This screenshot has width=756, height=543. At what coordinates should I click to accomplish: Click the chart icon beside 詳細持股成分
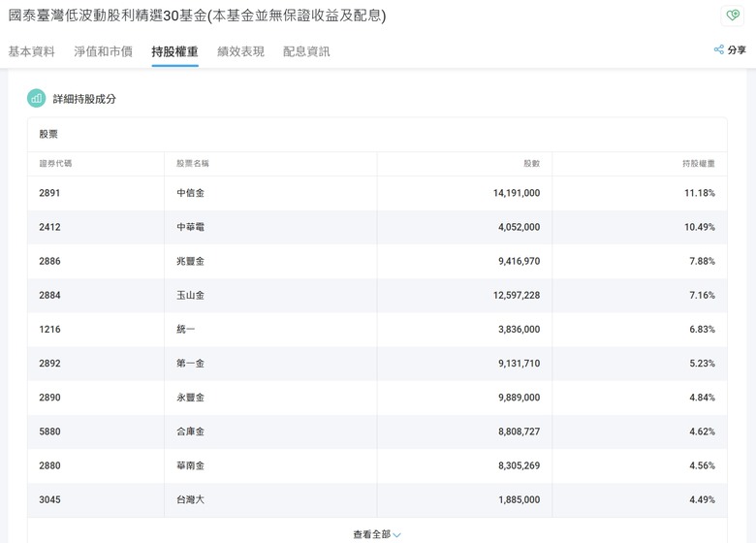(36, 98)
